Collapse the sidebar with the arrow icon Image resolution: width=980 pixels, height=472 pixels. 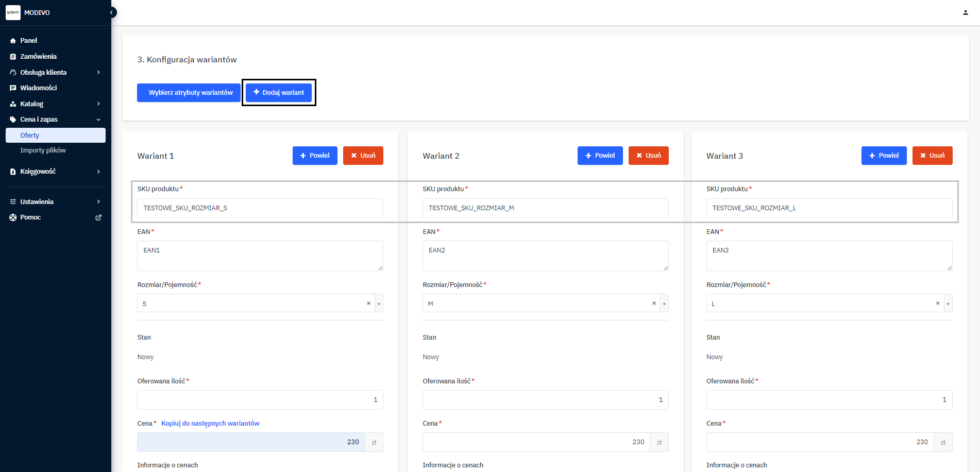(x=111, y=12)
